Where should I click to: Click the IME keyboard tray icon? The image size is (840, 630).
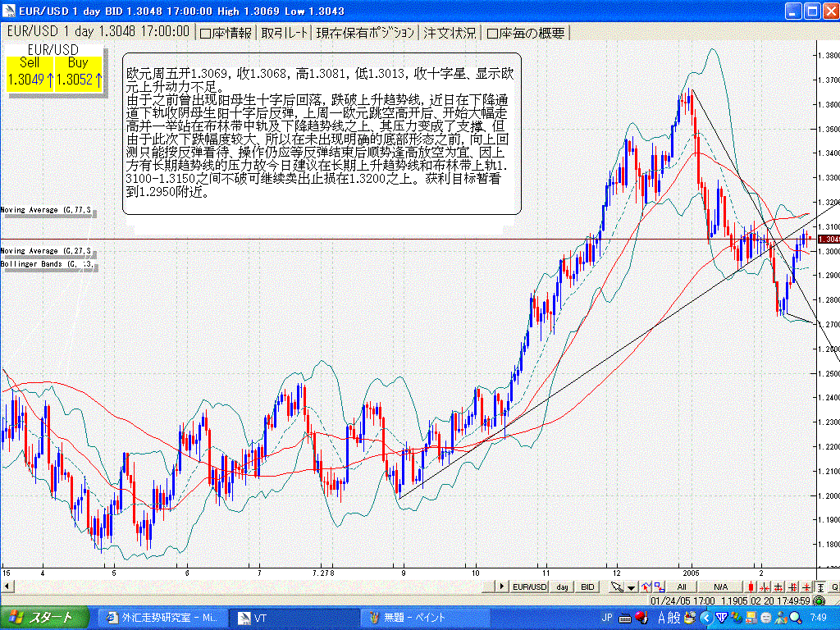[x=625, y=619]
